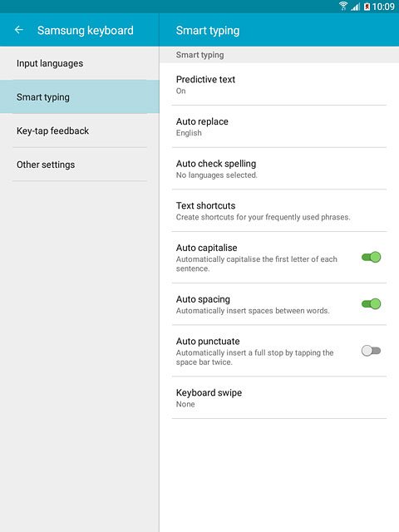Tap the Wi-Fi status icon
This screenshot has height=532, width=399.
click(343, 6)
